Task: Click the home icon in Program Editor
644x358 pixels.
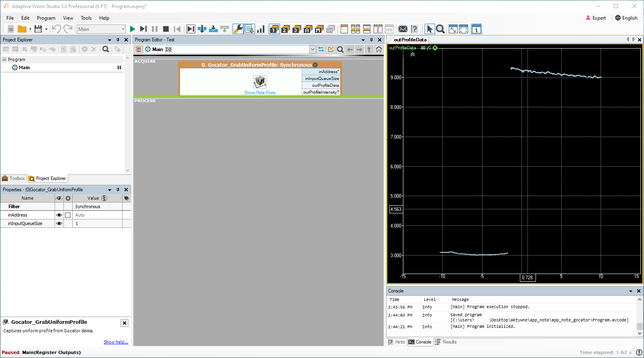Action: click(x=379, y=49)
